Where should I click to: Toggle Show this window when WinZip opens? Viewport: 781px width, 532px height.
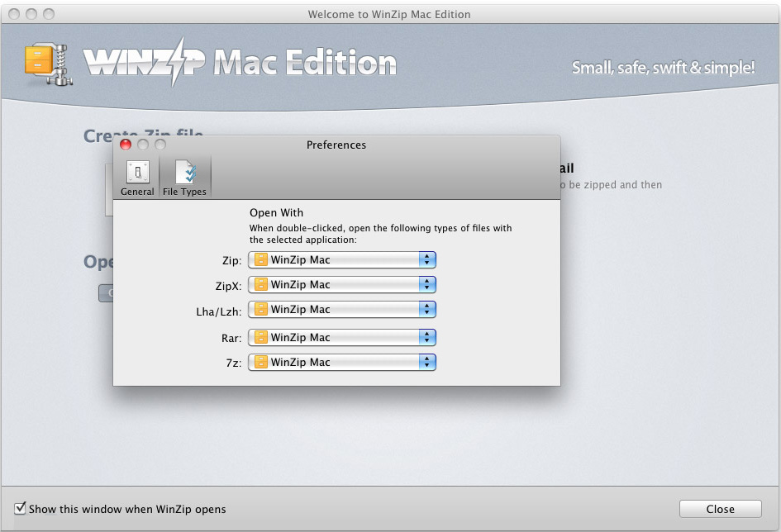click(x=21, y=508)
